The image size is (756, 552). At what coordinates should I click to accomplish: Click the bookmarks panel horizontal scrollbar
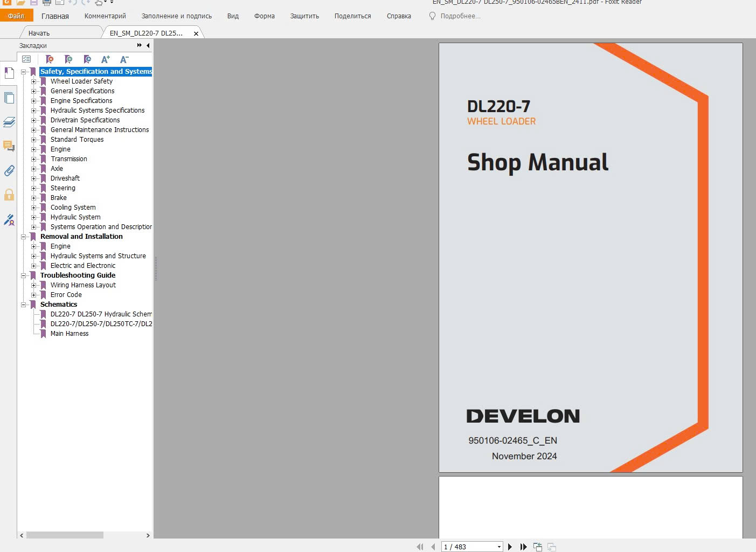65,535
